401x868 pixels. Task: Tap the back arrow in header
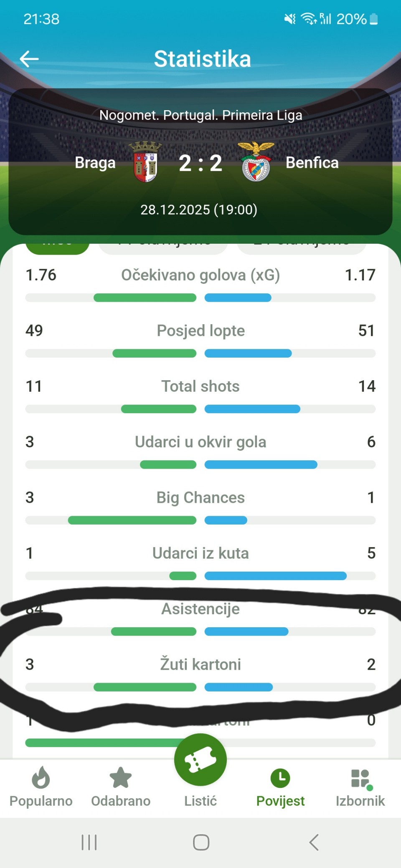point(29,59)
